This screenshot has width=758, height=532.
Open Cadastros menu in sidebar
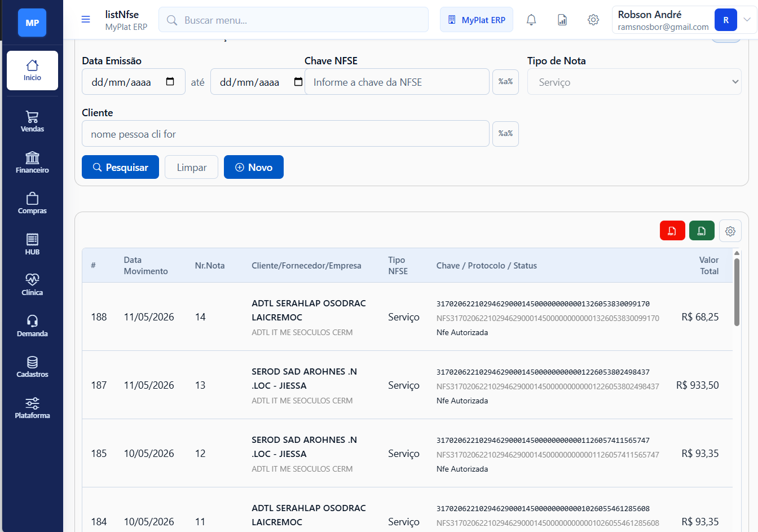tap(32, 367)
